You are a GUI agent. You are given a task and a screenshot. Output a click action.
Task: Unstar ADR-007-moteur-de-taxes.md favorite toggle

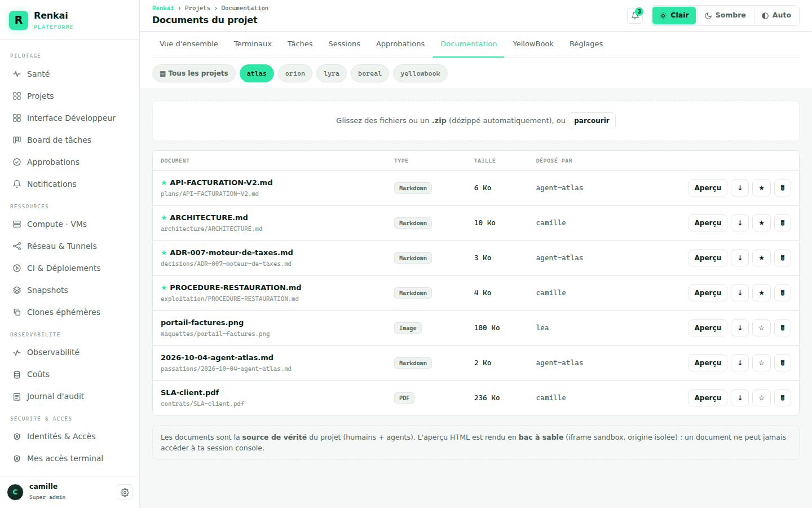pyautogui.click(x=761, y=258)
